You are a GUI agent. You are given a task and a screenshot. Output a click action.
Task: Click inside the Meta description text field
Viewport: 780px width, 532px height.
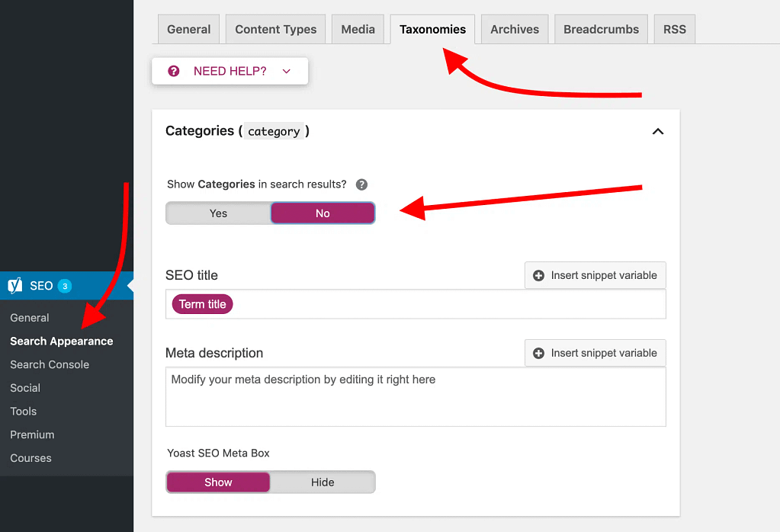tap(416, 396)
